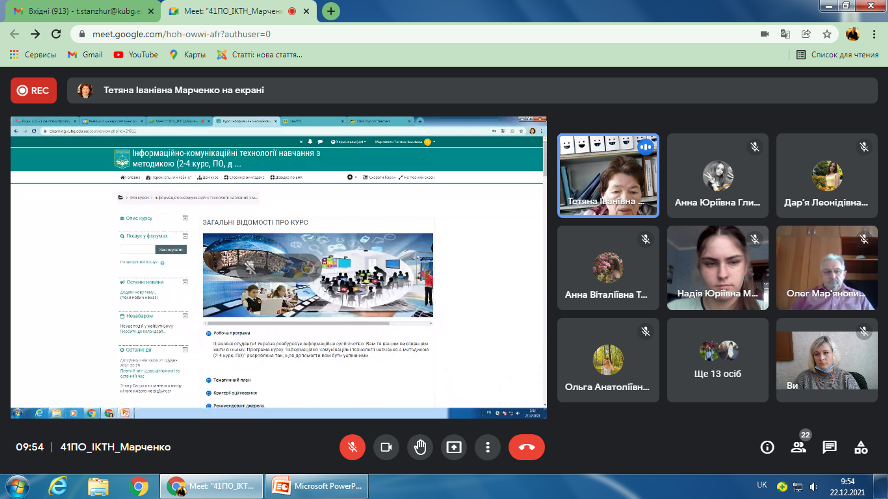
Task: Click the red REC recording indicator
Action: 33,90
